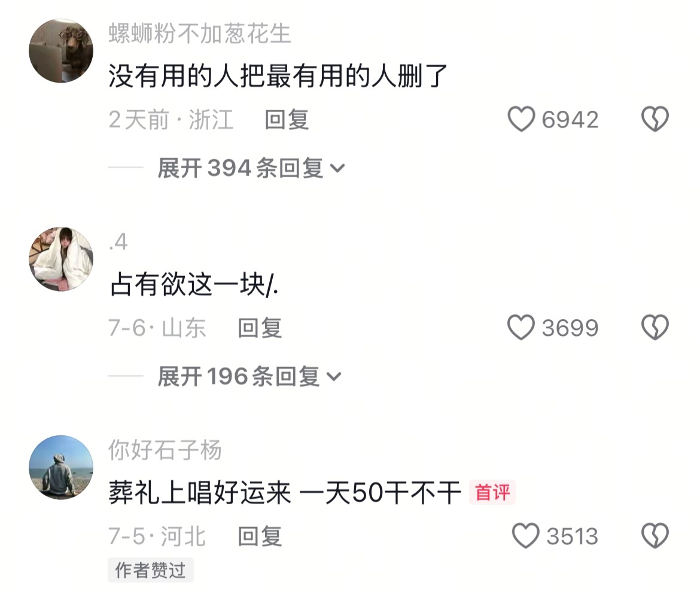Screen dimensions: 700x591
Task: Tap broken heart on the .4 comment
Action: tap(655, 328)
